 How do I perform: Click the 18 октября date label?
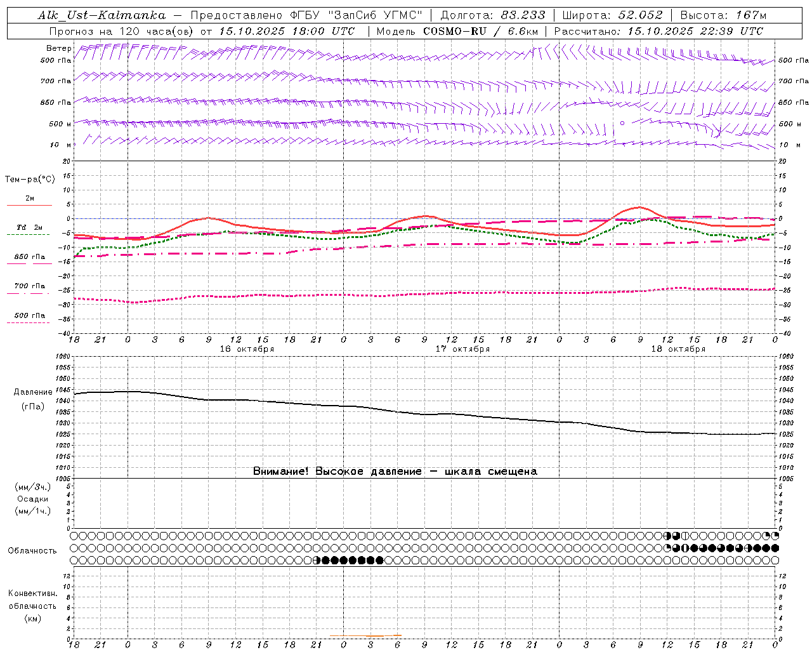[x=678, y=349]
